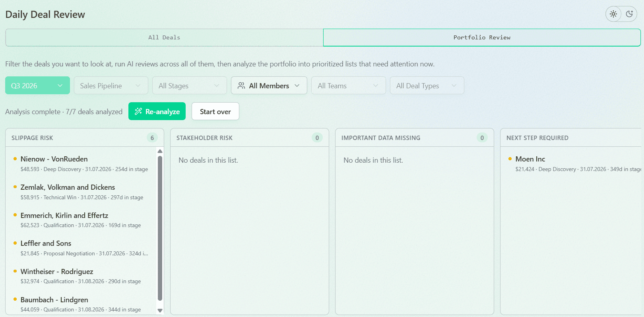Viewport: 644px width, 317px height.
Task: Open the All Stages dropdown
Action: 189,86
